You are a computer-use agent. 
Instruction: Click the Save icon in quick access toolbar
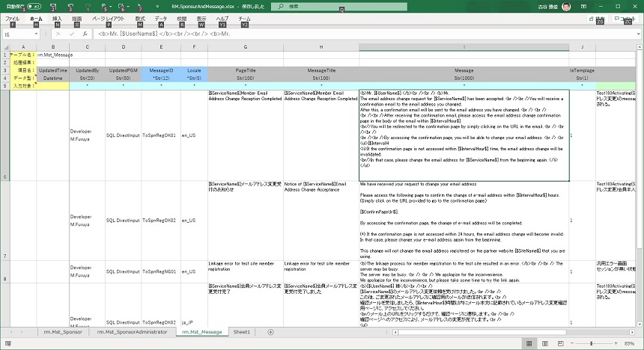pyautogui.click(x=52, y=7)
